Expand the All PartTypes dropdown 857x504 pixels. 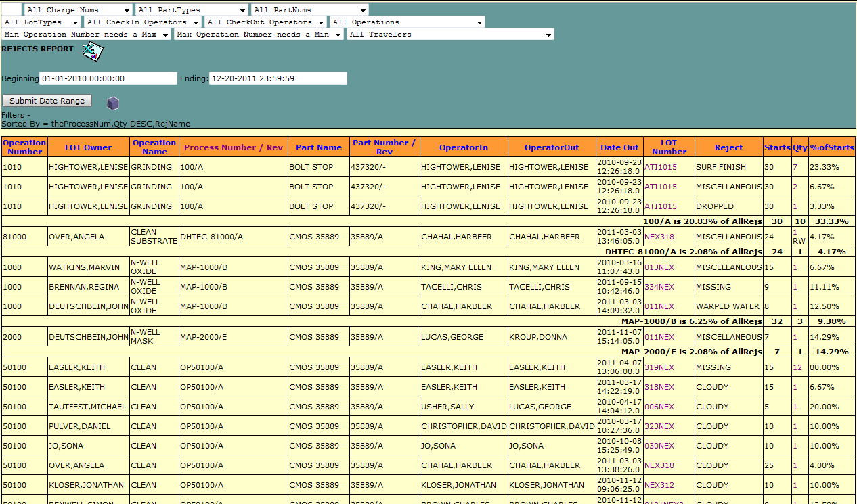192,10
